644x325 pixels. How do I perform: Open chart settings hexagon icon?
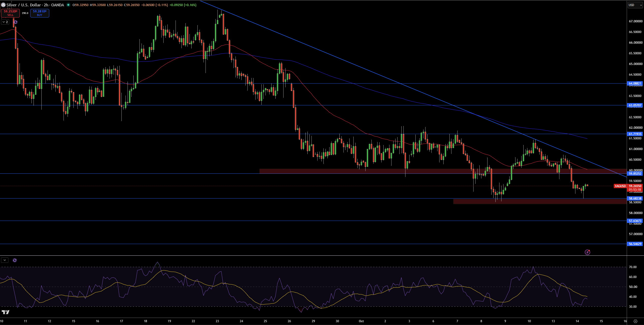tap(635, 321)
